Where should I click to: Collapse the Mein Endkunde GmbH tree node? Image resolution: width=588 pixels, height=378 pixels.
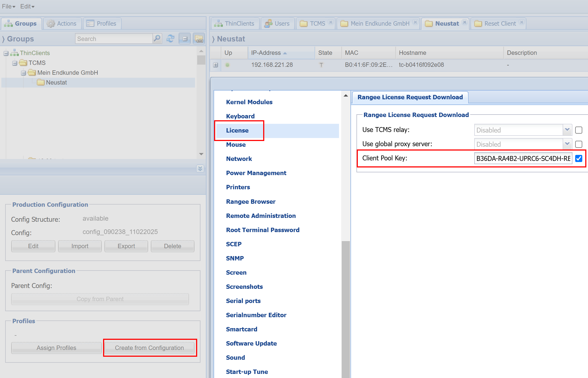[23, 73]
